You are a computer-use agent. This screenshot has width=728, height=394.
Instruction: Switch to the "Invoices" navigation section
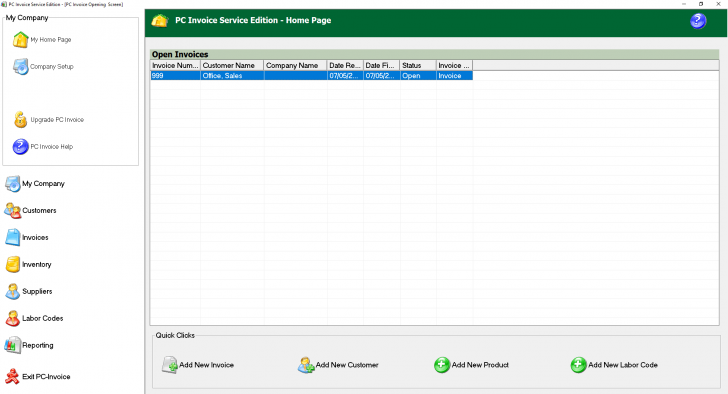tap(35, 238)
